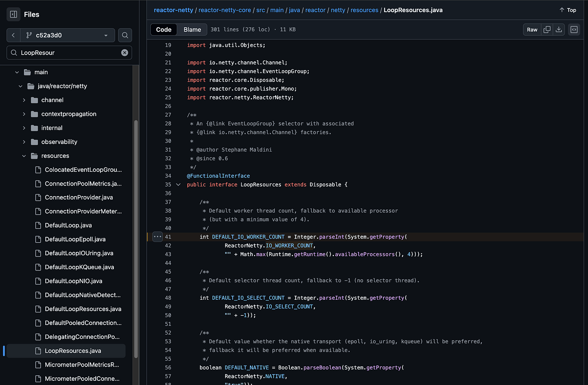Expand the channel folder

click(24, 100)
